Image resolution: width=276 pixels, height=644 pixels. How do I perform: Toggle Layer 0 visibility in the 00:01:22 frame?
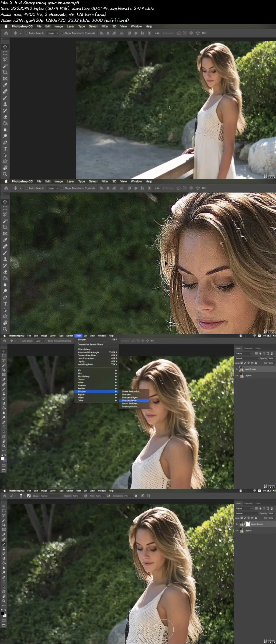[237, 531]
